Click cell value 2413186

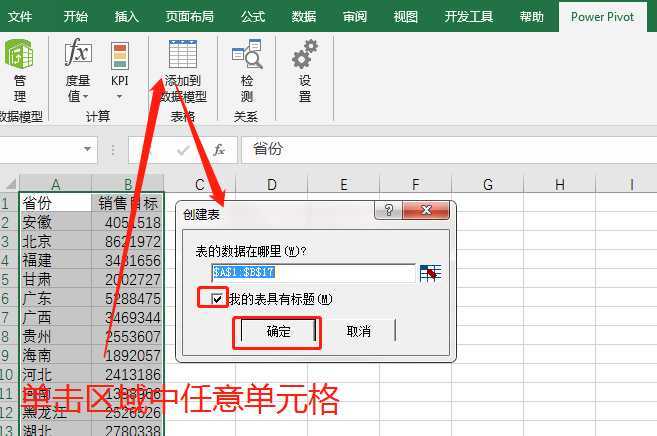(128, 374)
